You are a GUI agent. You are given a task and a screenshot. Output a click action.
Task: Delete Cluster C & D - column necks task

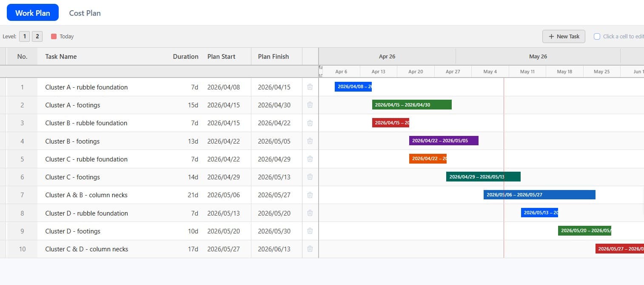310,249
